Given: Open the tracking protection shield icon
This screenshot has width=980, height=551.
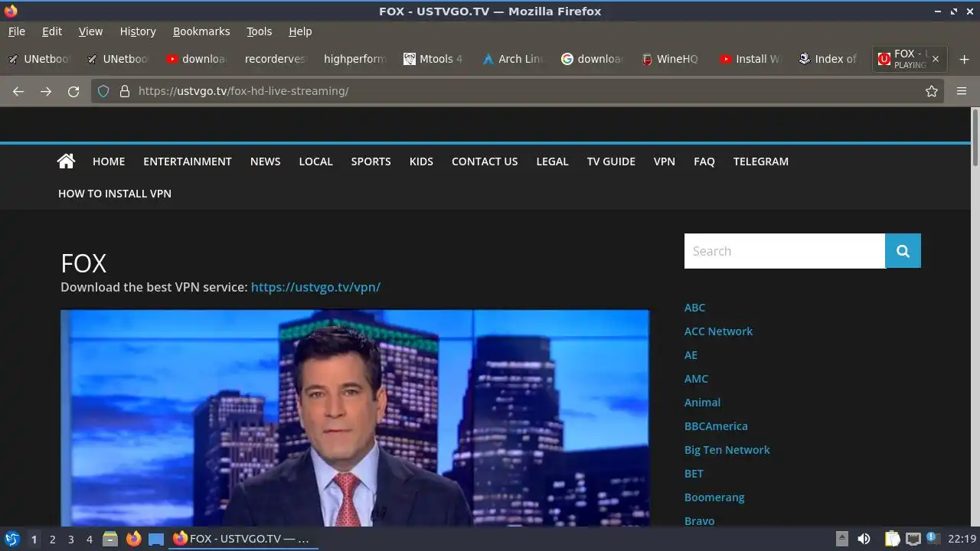Looking at the screenshot, I should (x=103, y=91).
